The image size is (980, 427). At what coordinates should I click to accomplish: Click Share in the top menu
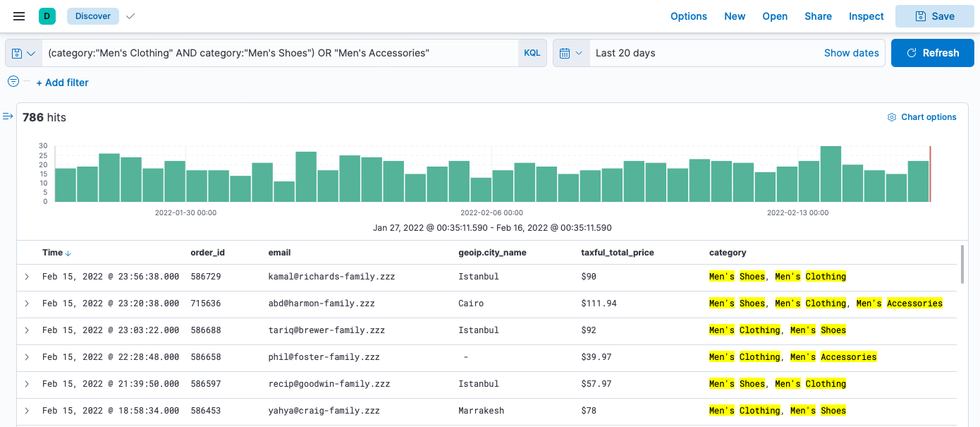(818, 16)
